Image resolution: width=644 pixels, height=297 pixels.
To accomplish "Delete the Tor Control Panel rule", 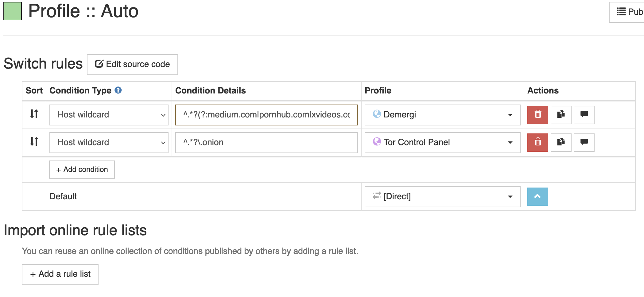I will [537, 142].
